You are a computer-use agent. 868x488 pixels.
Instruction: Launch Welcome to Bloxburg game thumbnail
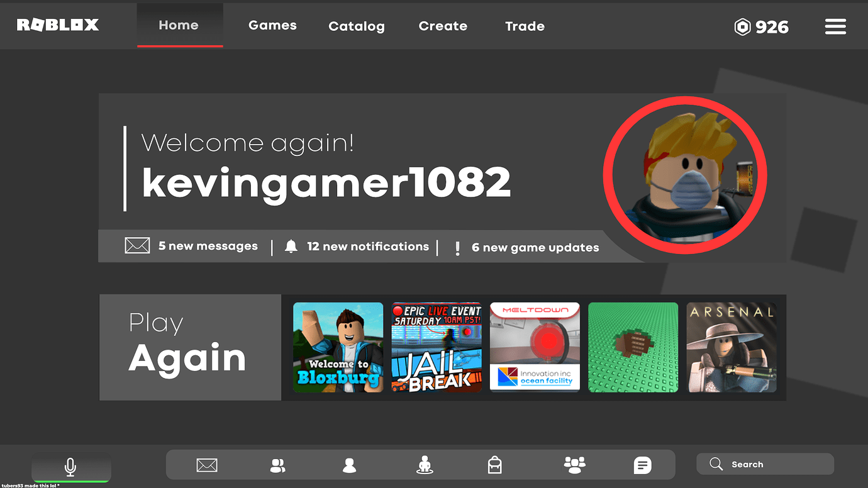[338, 347]
